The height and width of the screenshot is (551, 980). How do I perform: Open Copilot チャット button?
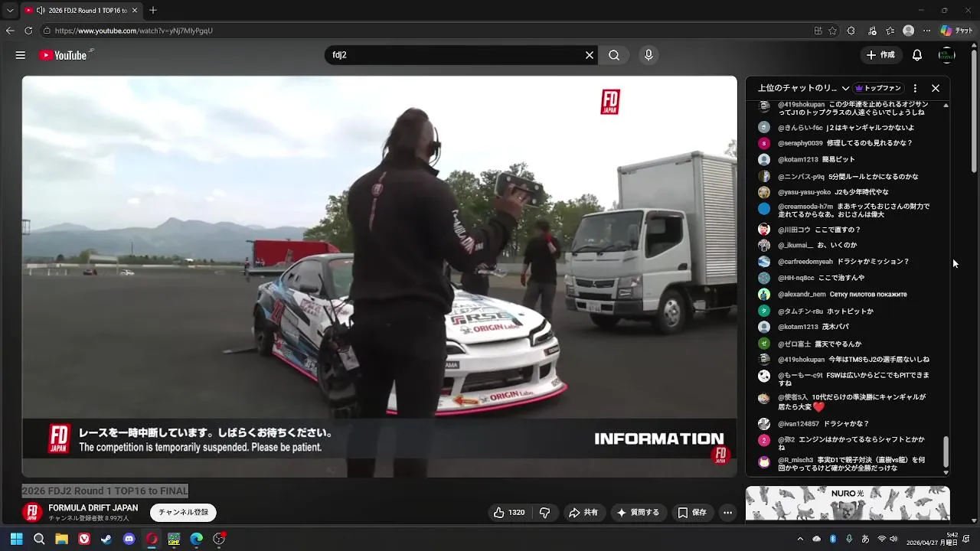click(x=956, y=31)
